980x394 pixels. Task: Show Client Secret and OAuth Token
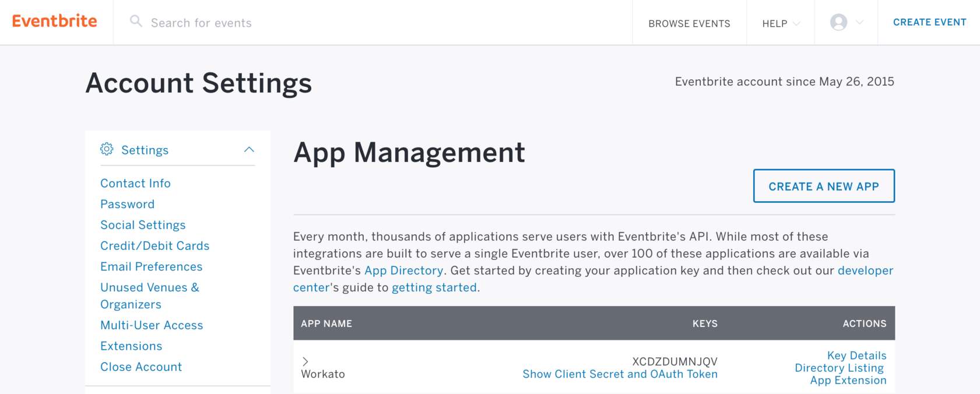[620, 374]
